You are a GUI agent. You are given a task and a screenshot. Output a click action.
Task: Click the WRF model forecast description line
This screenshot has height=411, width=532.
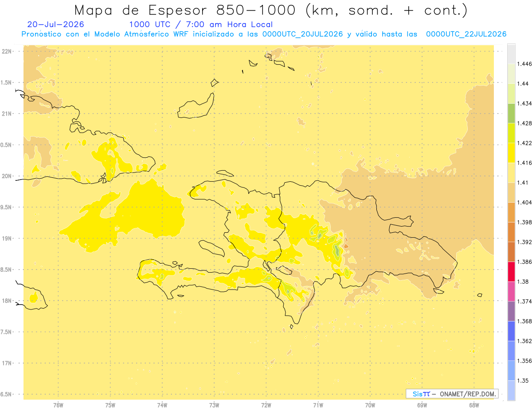click(264, 34)
